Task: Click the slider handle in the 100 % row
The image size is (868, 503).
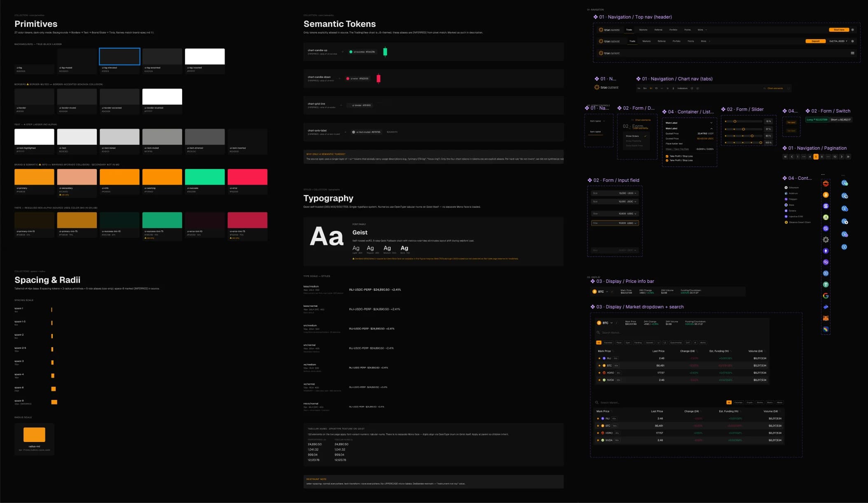Action: (760, 143)
